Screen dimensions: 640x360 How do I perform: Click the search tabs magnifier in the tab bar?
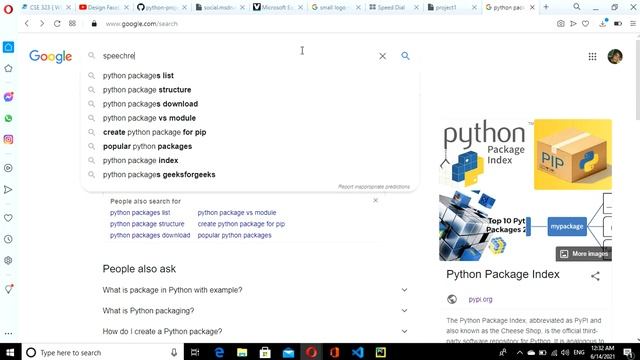point(577,7)
